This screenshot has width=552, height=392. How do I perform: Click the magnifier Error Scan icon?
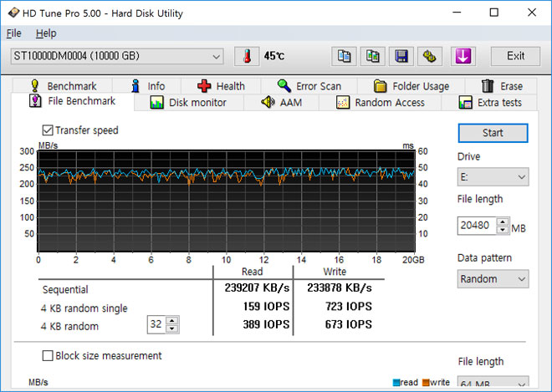click(284, 85)
